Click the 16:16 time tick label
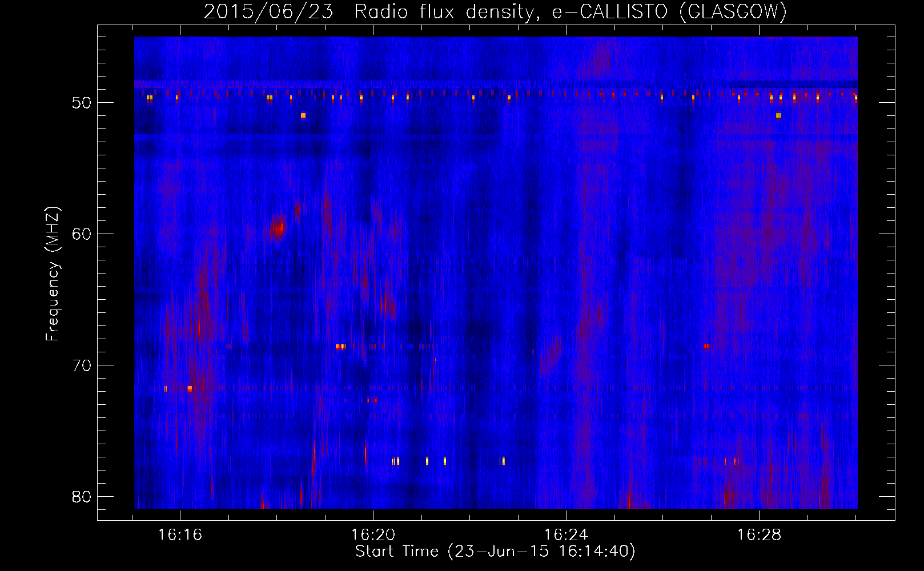 pyautogui.click(x=180, y=535)
